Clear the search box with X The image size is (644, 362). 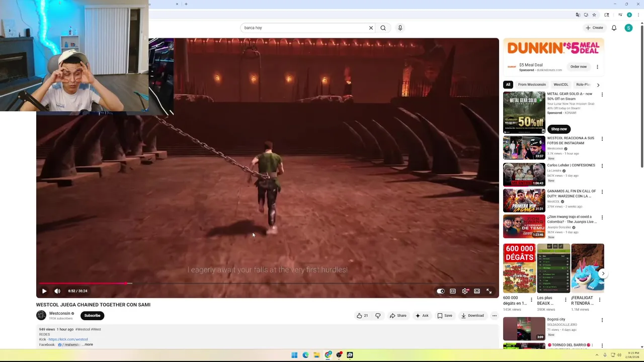(371, 28)
